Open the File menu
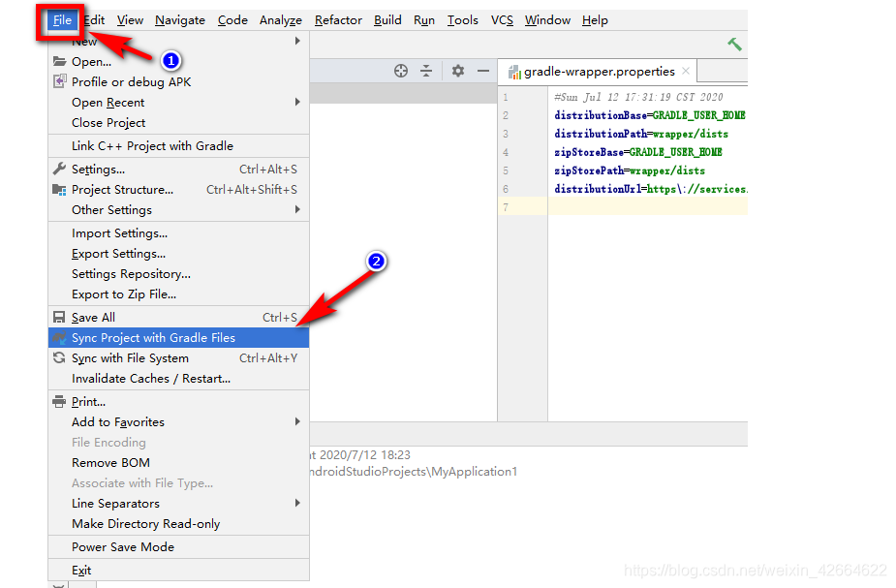The width and height of the screenshot is (896, 588). click(62, 20)
